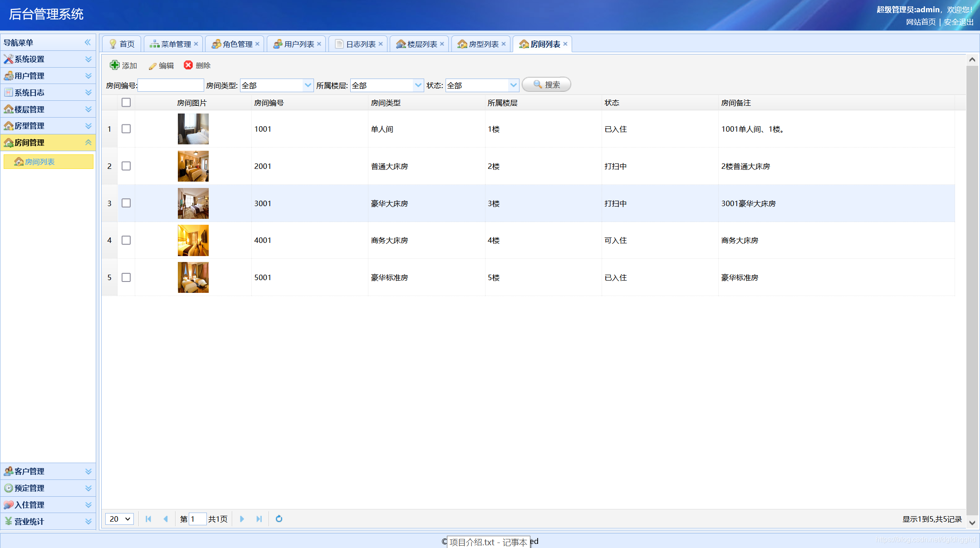This screenshot has height=548, width=980.
Task: Check the box for room 4001
Action: coord(126,240)
